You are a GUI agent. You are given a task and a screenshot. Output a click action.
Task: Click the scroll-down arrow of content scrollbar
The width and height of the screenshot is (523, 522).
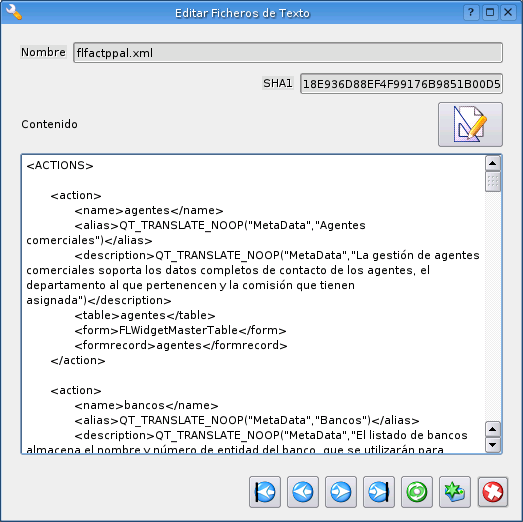[x=493, y=445]
